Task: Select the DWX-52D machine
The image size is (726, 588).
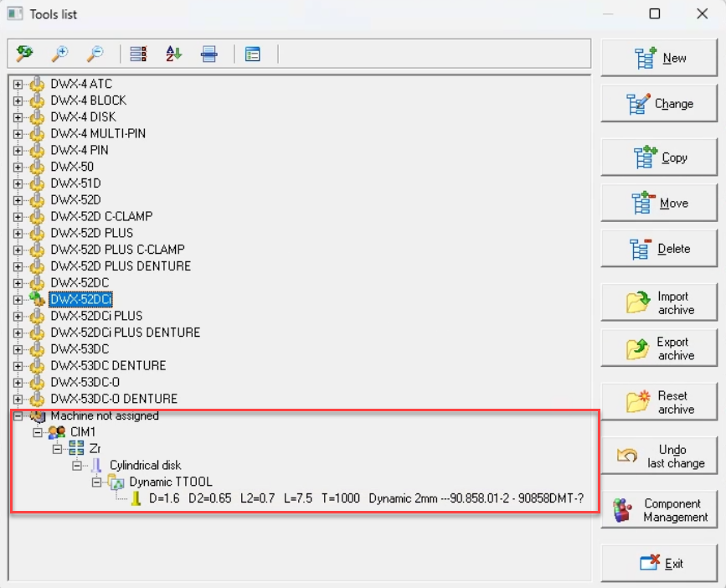Action: point(75,200)
